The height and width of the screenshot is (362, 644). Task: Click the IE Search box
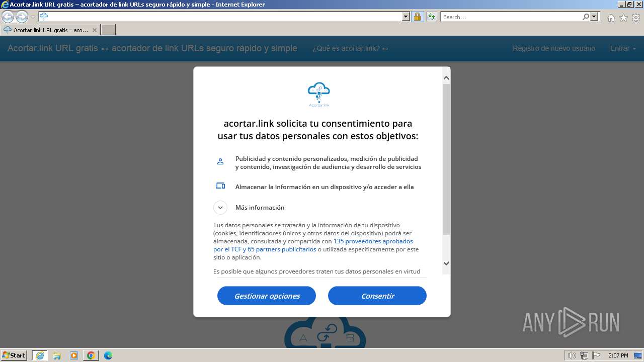click(511, 17)
